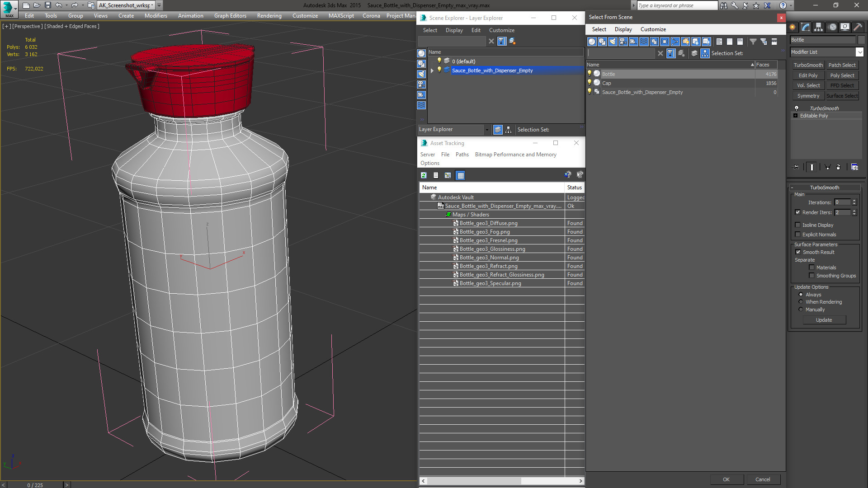Expand Sauce_Bottle_with_Dispenser_Empty layer
This screenshot has height=488, width=868.
(432, 70)
